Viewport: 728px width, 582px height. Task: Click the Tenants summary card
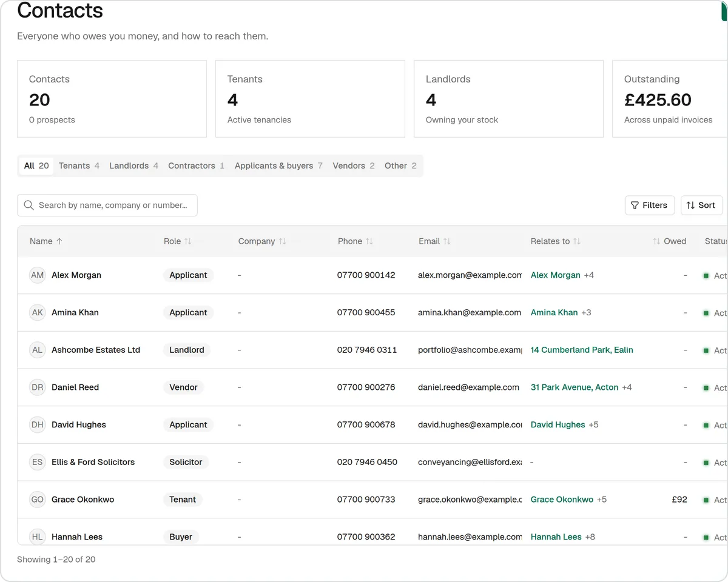310,99
